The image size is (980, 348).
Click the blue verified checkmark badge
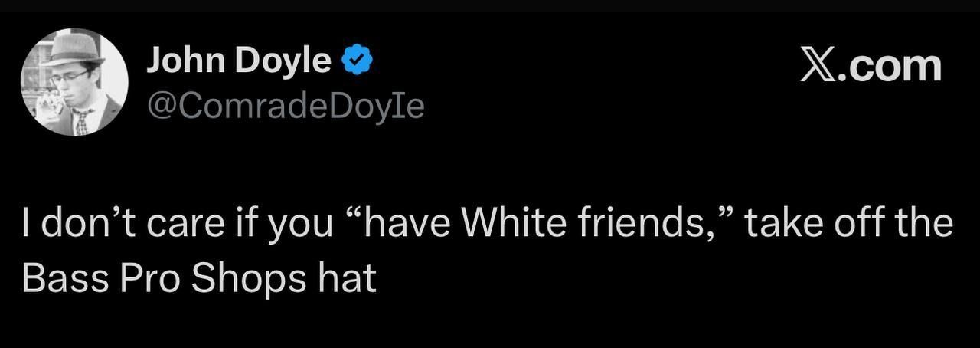tap(356, 61)
